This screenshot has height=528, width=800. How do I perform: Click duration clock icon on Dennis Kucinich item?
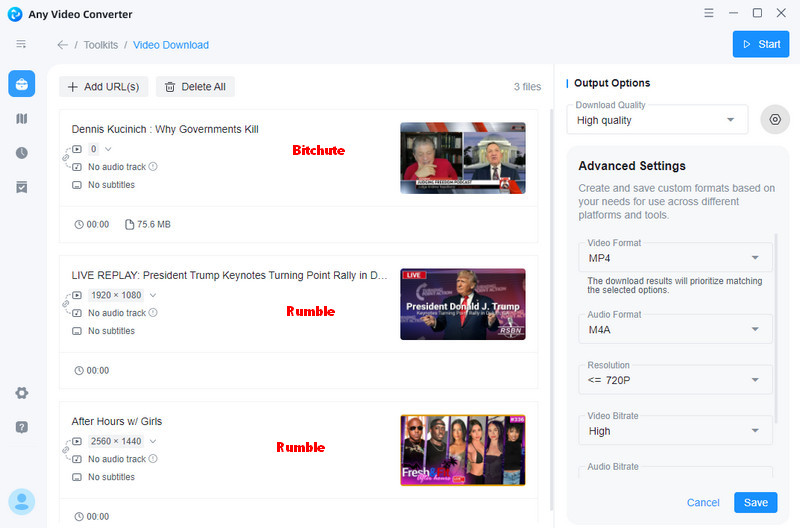[79, 224]
